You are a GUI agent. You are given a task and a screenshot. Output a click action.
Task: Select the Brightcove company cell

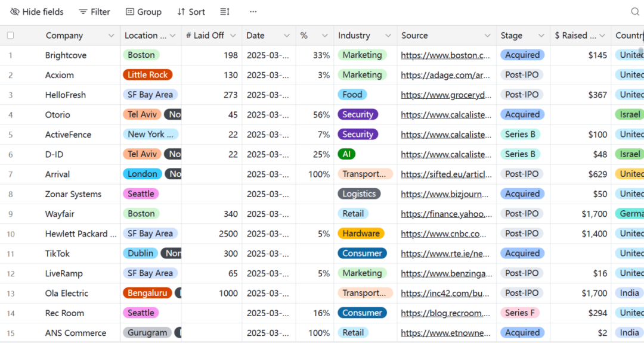point(66,55)
